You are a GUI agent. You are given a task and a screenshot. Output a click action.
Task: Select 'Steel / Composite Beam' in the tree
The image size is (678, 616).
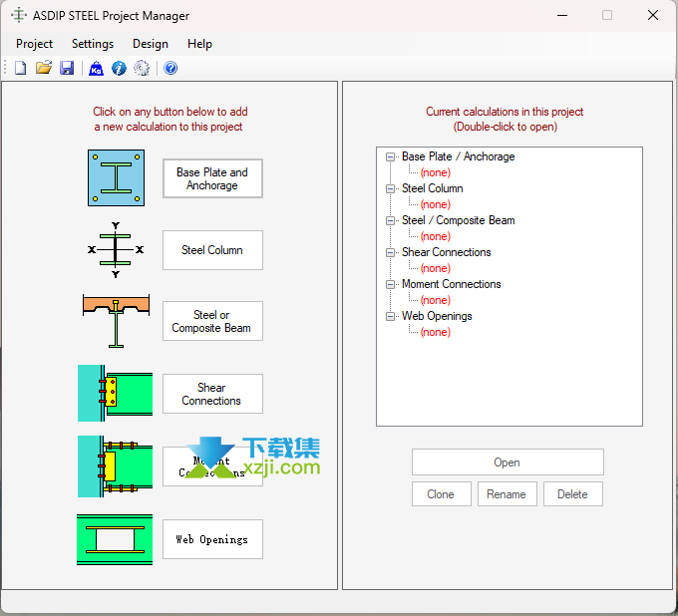click(458, 220)
